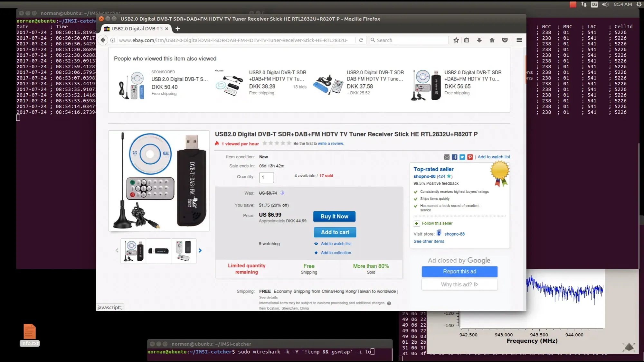Viewport: 644px width, 362px height.
Task: Open customs charges help icon
Action: click(x=389, y=303)
